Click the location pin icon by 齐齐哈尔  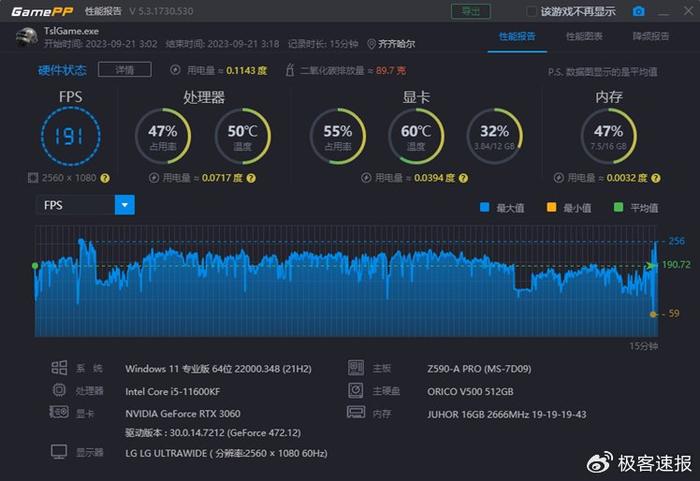pyautogui.click(x=371, y=44)
